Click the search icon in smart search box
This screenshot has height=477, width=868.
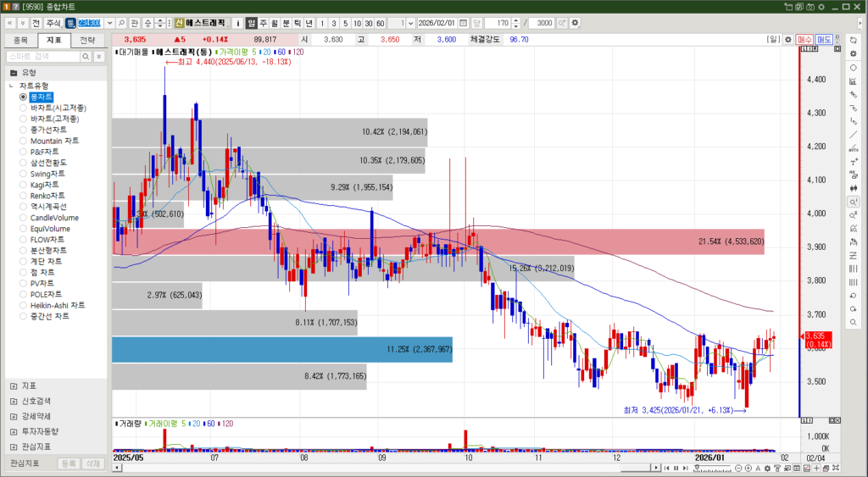pos(86,56)
